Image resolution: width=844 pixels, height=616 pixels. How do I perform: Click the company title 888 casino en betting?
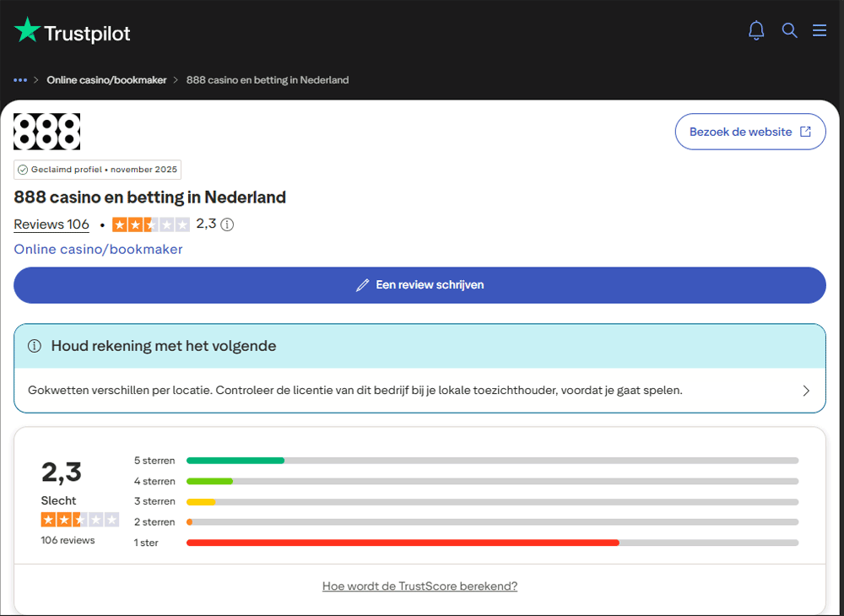[x=149, y=197]
